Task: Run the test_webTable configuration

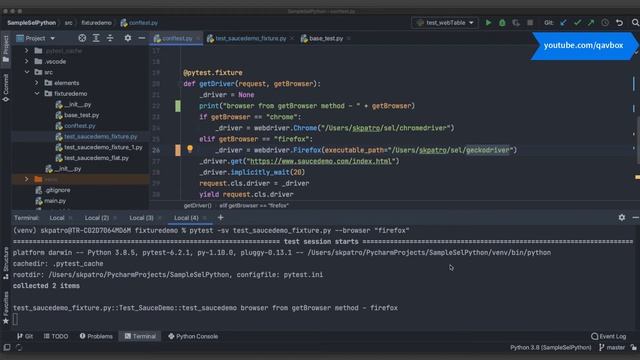Action: point(488,23)
